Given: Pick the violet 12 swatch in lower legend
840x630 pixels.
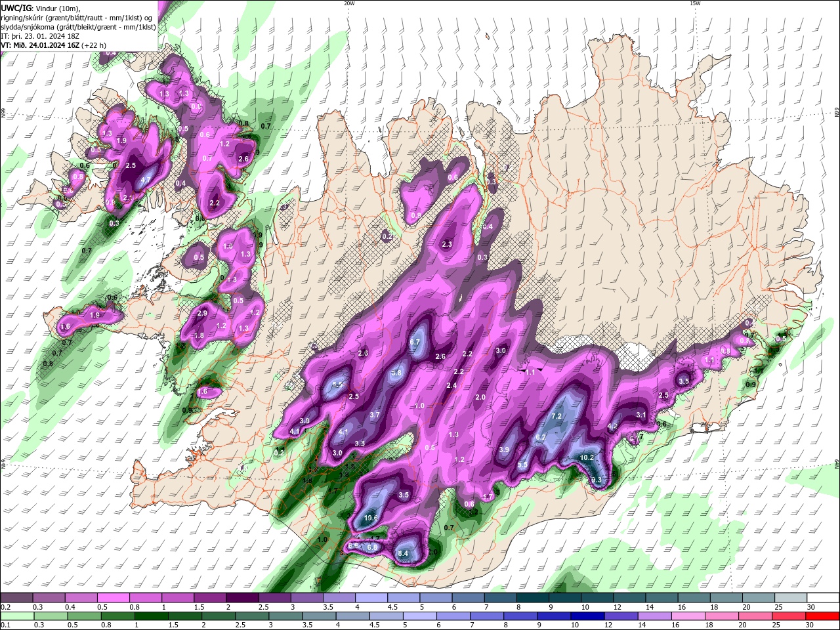Looking at the screenshot, I should tap(621, 616).
